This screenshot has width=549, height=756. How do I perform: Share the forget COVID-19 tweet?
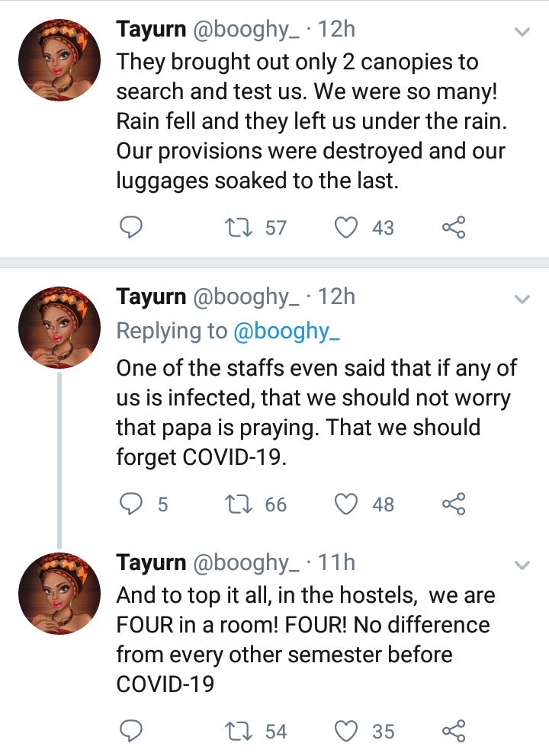coord(453,504)
